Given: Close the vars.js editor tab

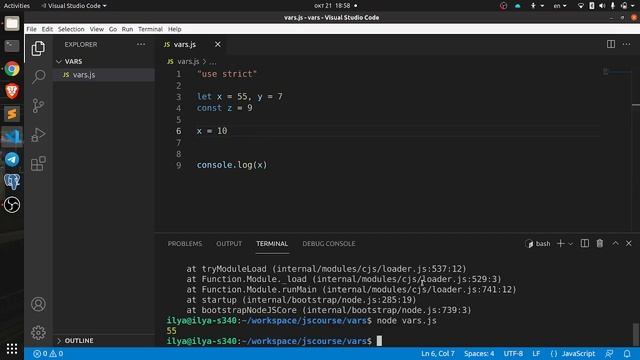Looking at the screenshot, I should 218,44.
